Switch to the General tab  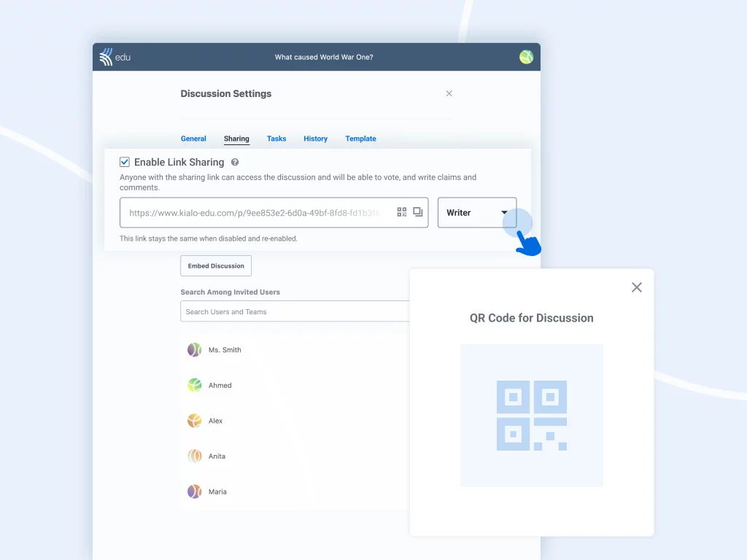point(193,139)
